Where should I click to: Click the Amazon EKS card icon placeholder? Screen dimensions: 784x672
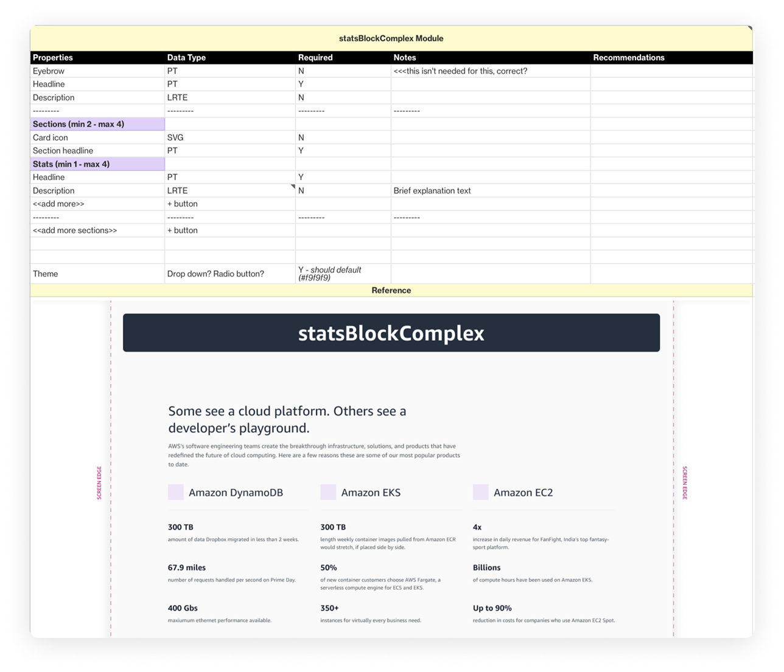(x=328, y=492)
